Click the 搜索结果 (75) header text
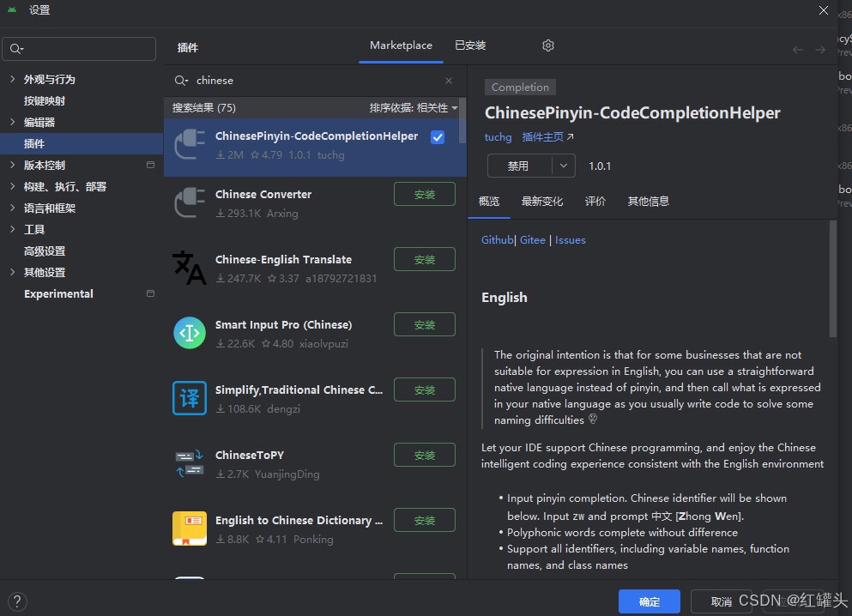This screenshot has height=616, width=852. pyautogui.click(x=203, y=107)
